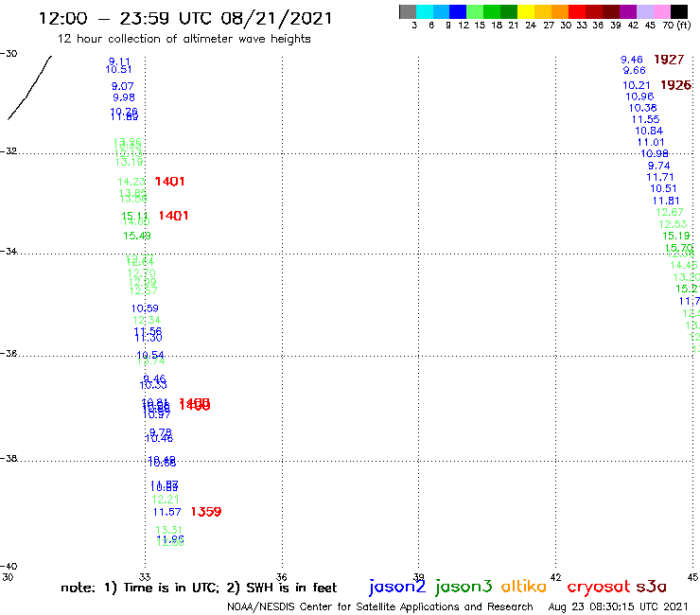
Task: Click the 11.71 wave height value
Action: tap(660, 177)
